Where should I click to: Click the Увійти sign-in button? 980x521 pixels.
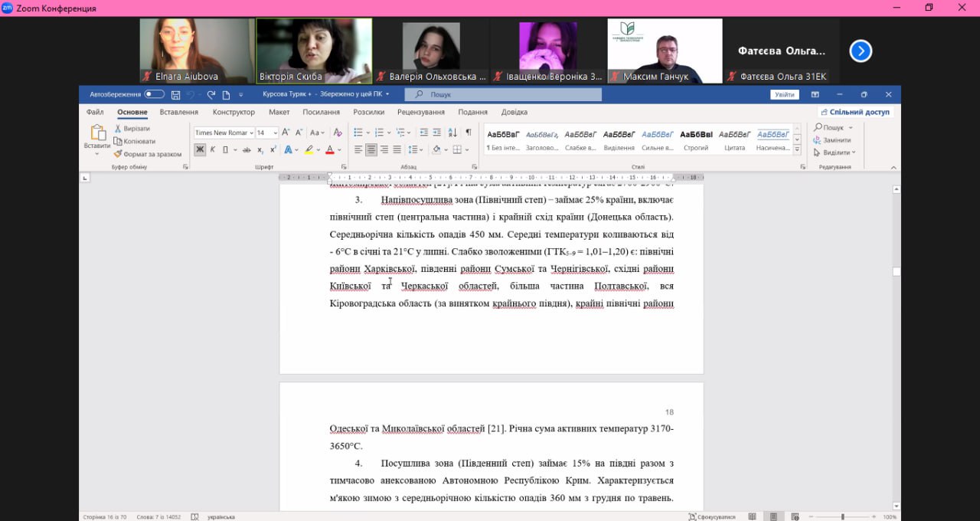pos(784,95)
